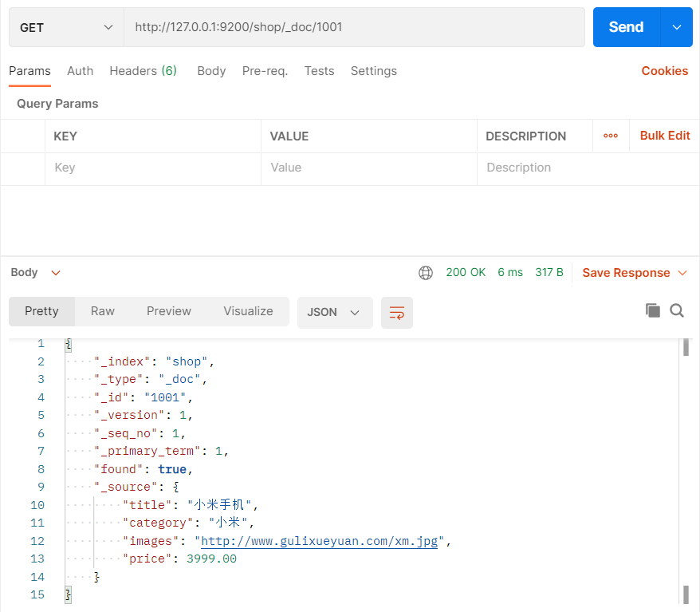Screen dimensions: 700x612
Task: Switch to the Auth tab
Action: pyautogui.click(x=81, y=71)
